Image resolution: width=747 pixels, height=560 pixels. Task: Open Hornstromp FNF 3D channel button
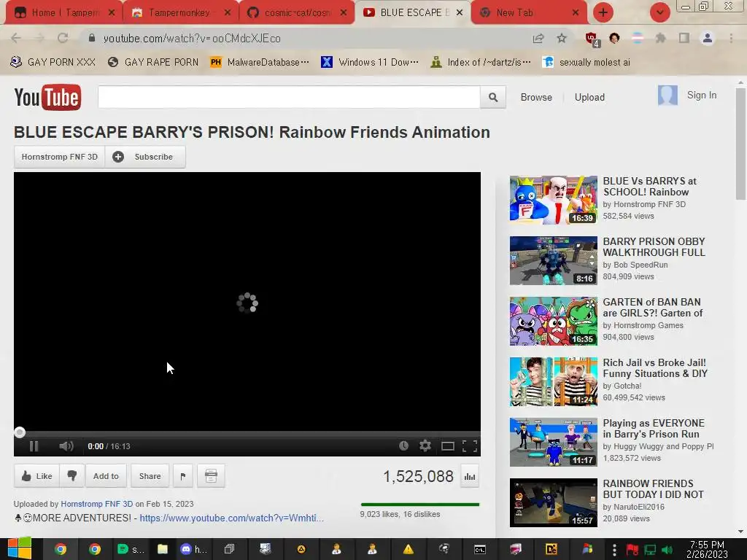tap(60, 157)
